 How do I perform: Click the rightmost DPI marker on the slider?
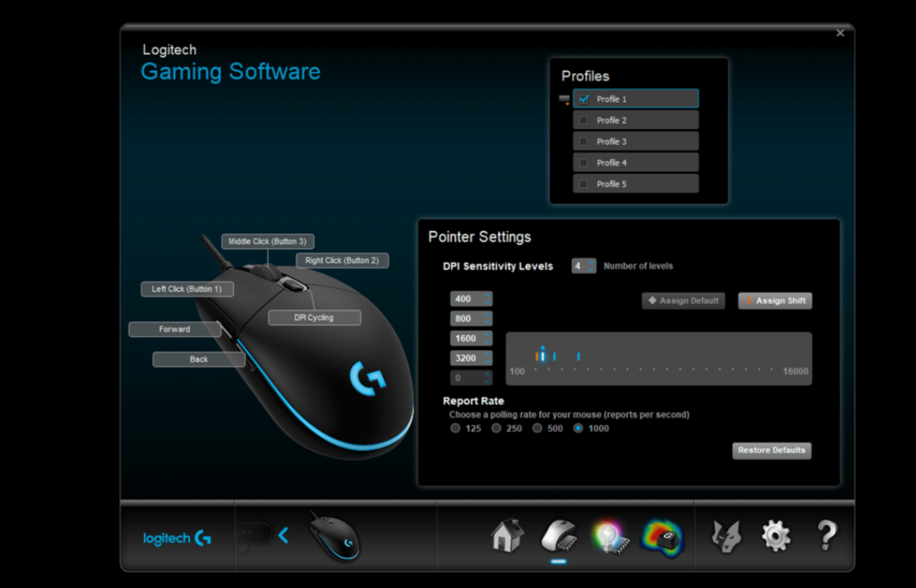[578, 356]
